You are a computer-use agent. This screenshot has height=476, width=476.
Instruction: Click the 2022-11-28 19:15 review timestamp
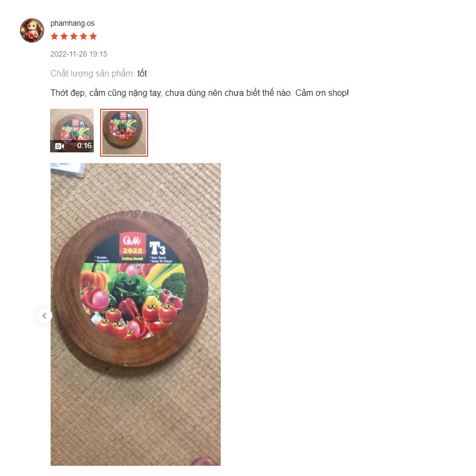pos(79,54)
